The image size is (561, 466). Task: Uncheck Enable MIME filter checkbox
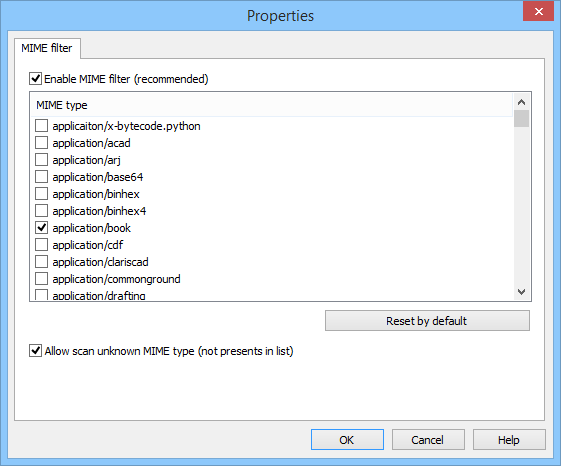tap(35, 79)
